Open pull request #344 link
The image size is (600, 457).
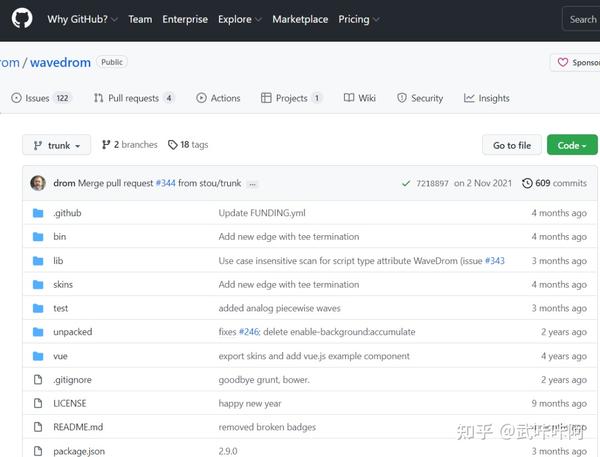pos(166,184)
